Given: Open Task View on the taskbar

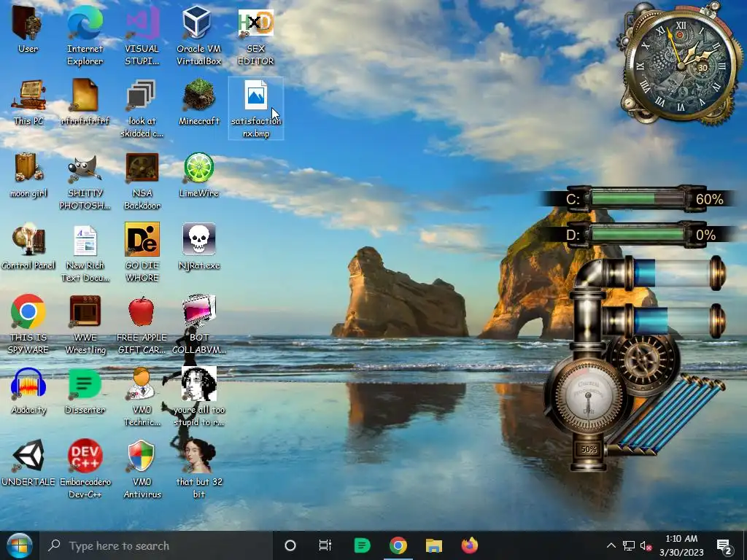Looking at the screenshot, I should coord(325,545).
